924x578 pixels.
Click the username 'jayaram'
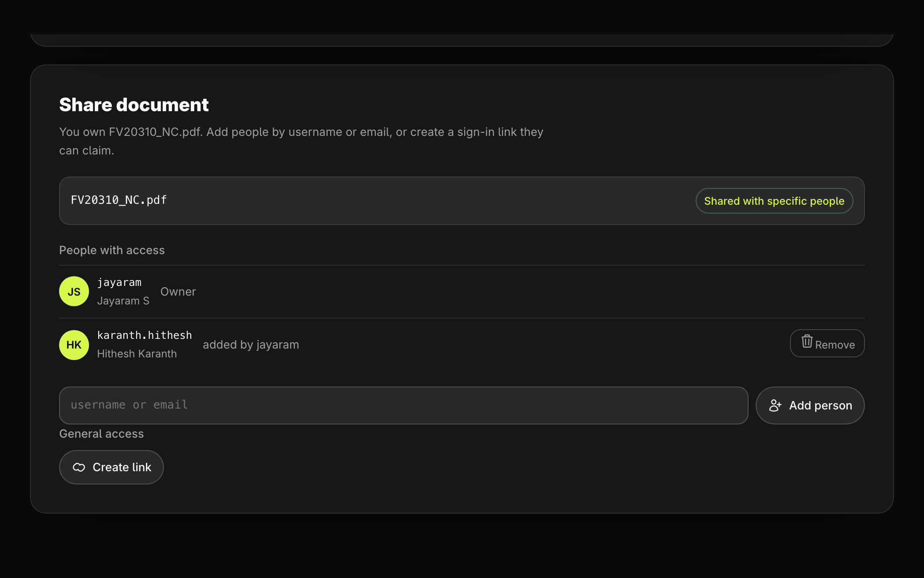pos(119,282)
